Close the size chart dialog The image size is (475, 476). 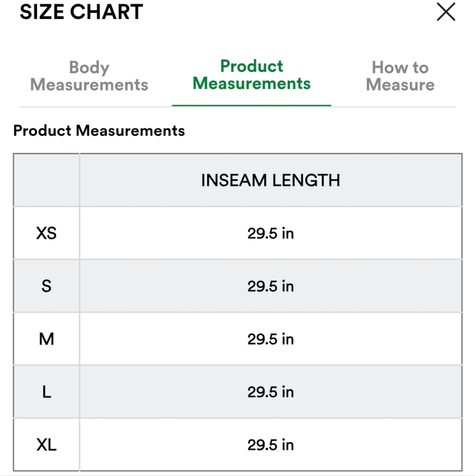click(446, 12)
